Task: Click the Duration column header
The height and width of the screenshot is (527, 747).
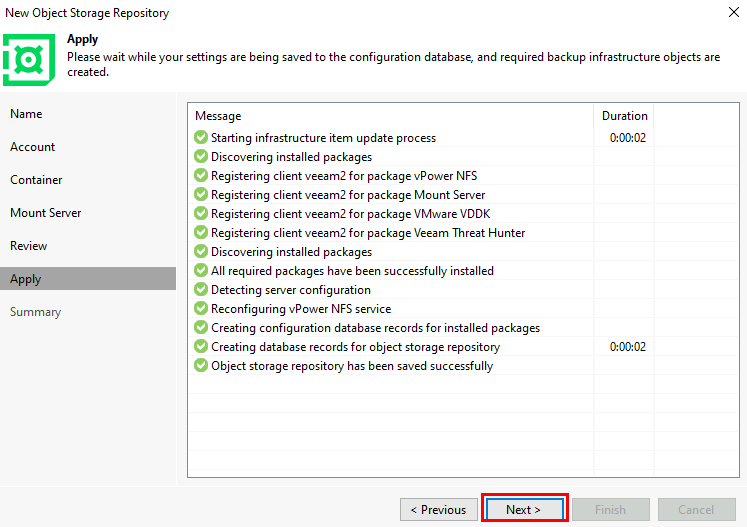Action: [x=624, y=116]
